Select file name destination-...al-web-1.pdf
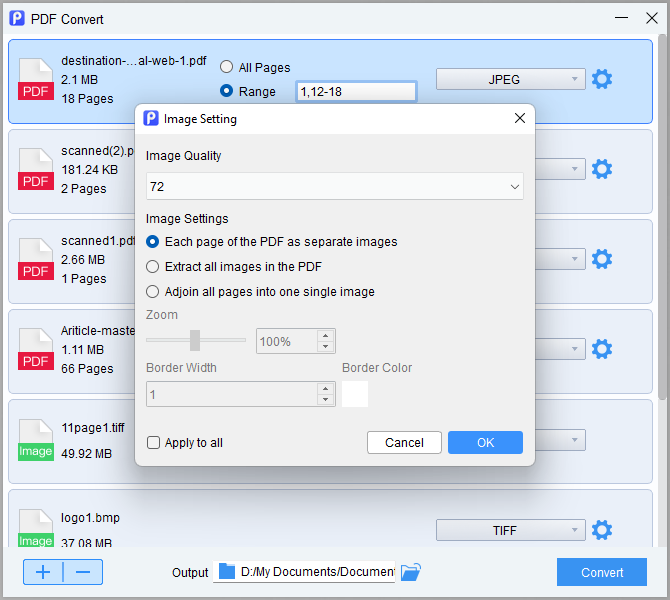Screen dimensions: 670x600 [x=134, y=61]
